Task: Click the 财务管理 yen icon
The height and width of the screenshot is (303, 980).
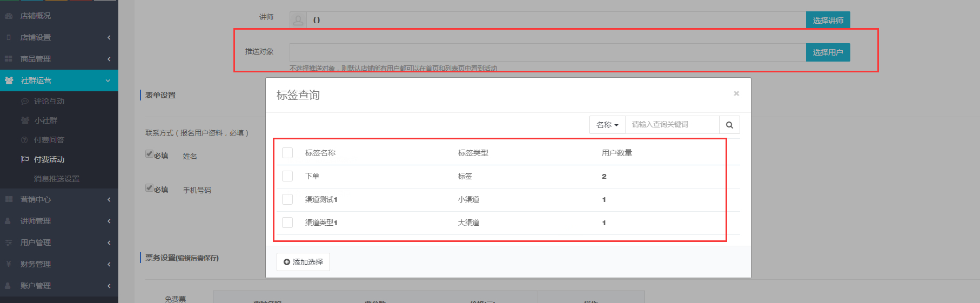Action: pyautogui.click(x=9, y=264)
